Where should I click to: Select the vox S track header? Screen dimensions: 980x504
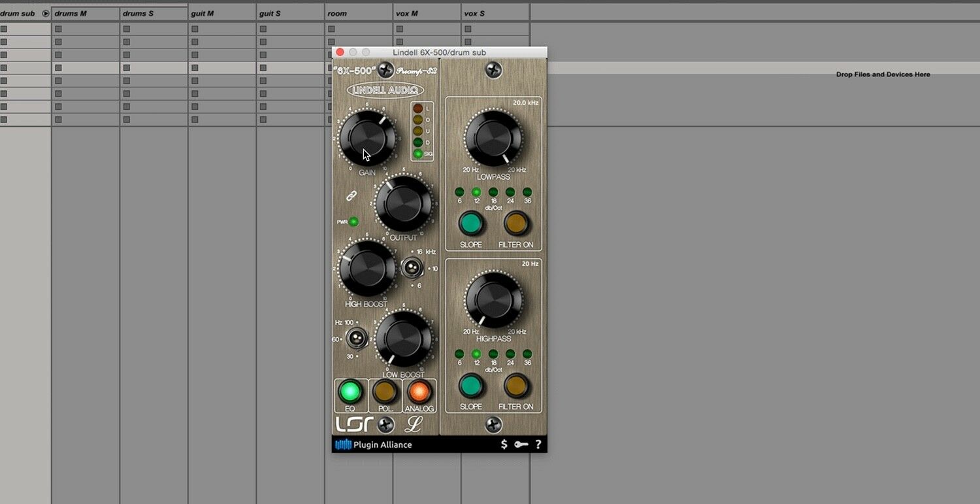pos(495,13)
